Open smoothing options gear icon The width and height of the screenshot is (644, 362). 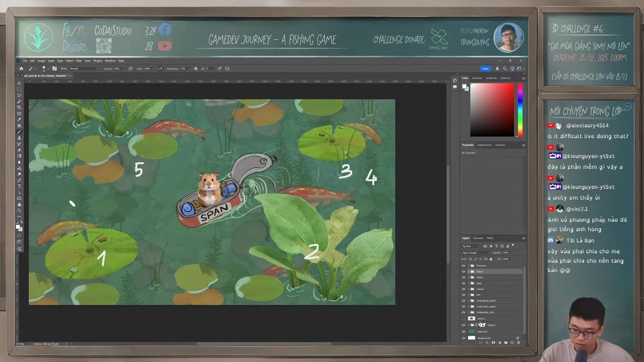tap(196, 68)
